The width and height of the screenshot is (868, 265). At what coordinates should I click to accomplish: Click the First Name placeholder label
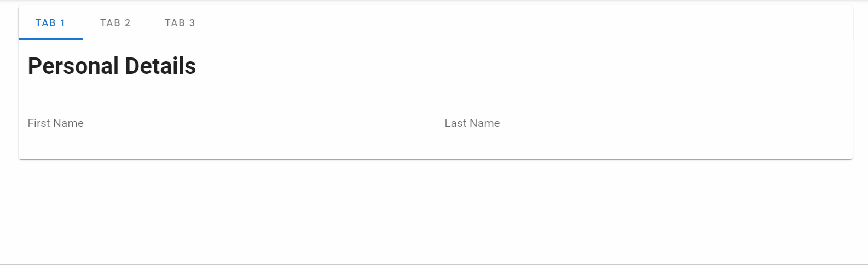click(x=56, y=124)
